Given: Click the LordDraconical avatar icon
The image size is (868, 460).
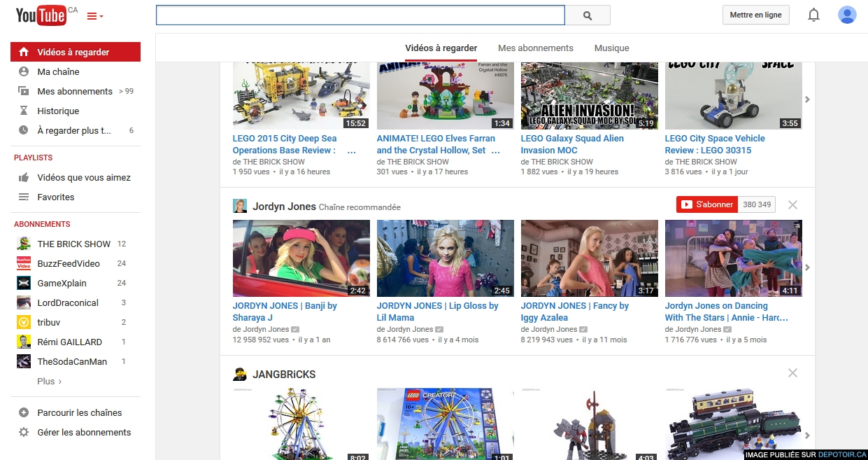Looking at the screenshot, I should coord(24,302).
